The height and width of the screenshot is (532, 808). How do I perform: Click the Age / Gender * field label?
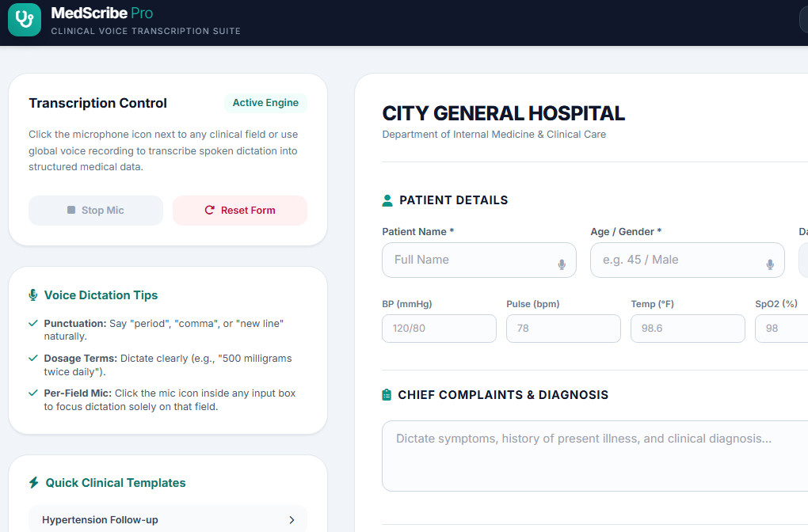(x=626, y=232)
